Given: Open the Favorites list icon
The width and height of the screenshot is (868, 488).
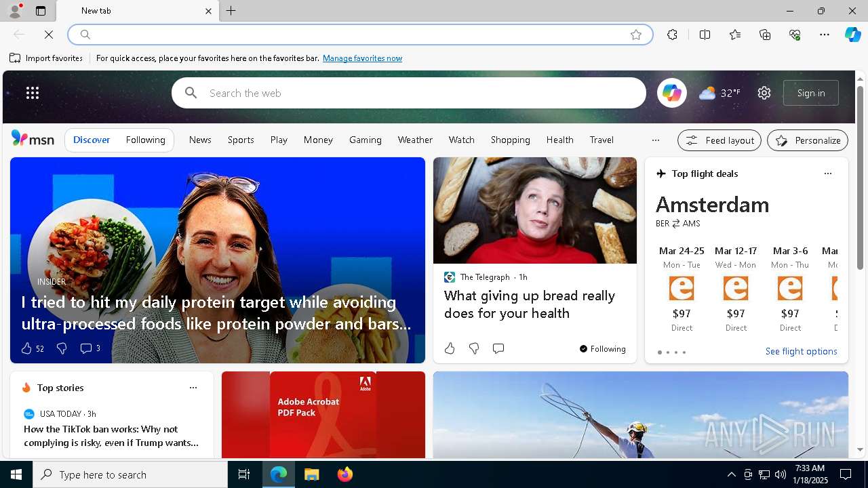Looking at the screenshot, I should click(x=735, y=35).
